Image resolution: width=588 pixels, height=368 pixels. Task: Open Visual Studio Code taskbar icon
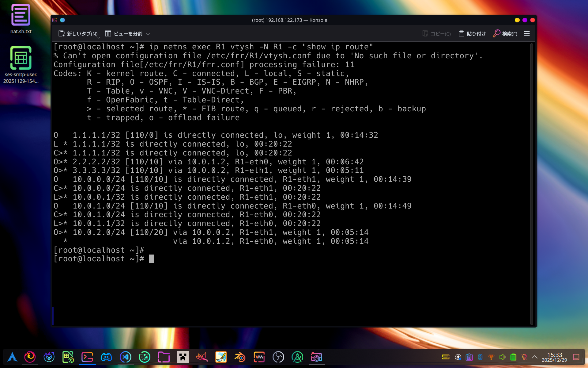click(126, 357)
